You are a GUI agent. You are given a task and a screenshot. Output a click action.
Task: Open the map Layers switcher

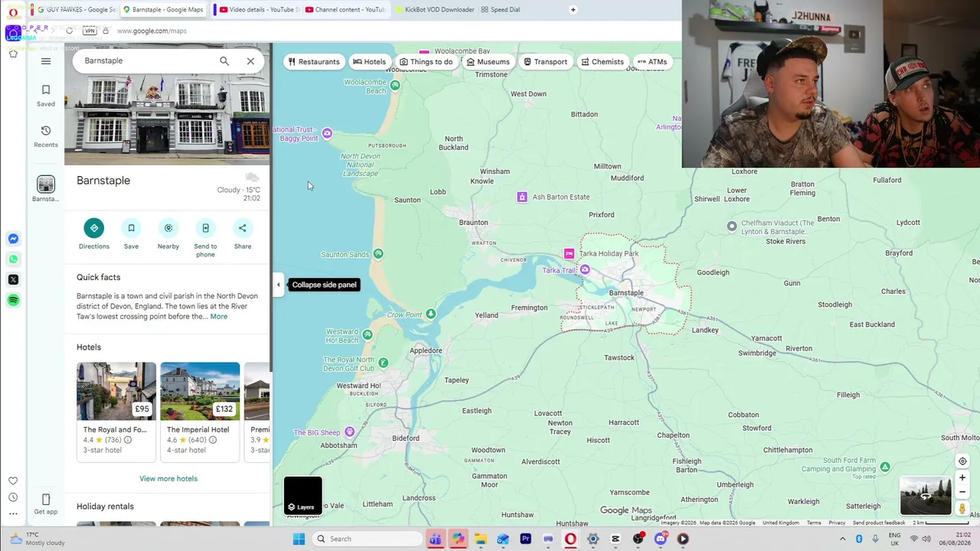coord(303,495)
